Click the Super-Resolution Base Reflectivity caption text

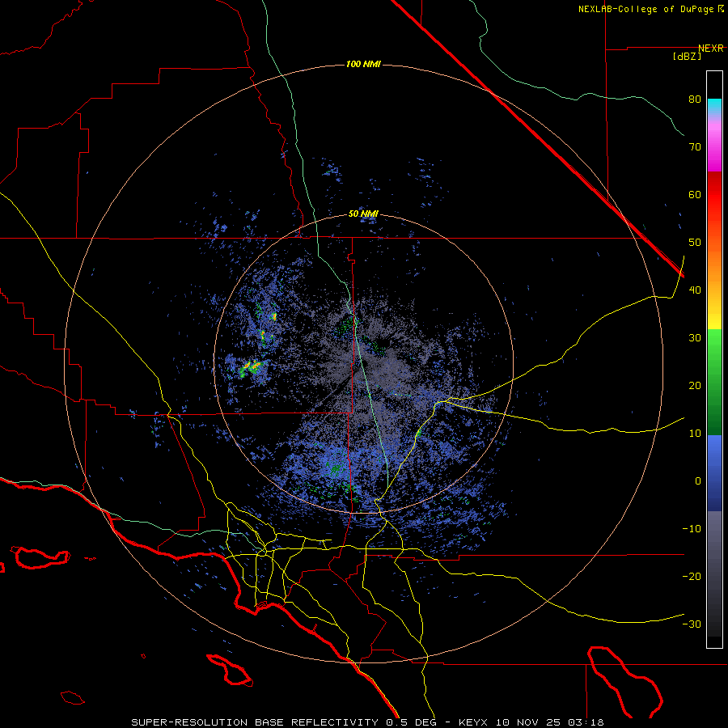[255, 722]
